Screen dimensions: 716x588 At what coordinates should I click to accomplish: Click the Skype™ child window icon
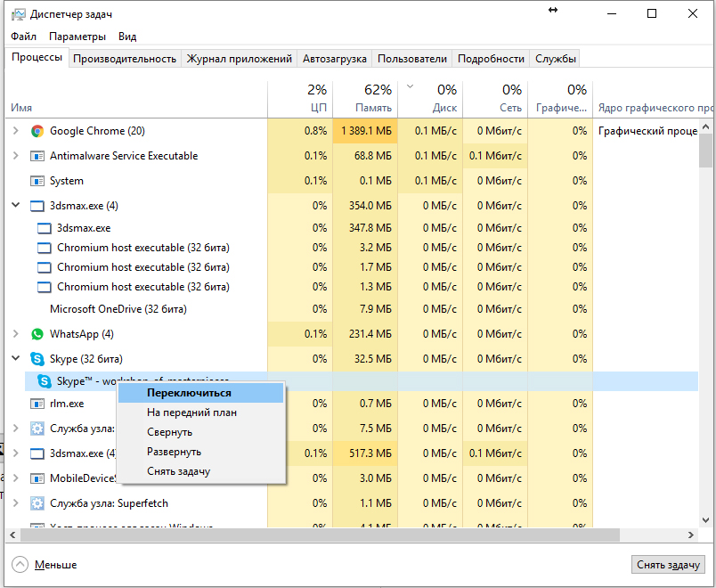[45, 381]
